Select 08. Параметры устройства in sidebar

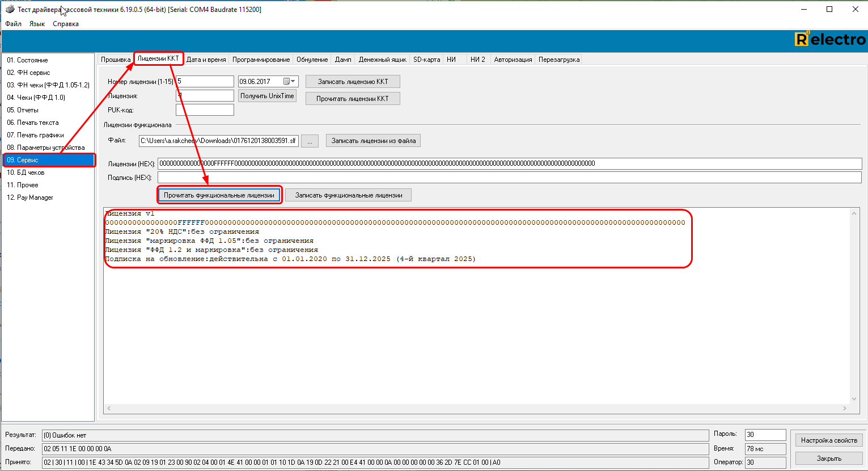click(46, 148)
